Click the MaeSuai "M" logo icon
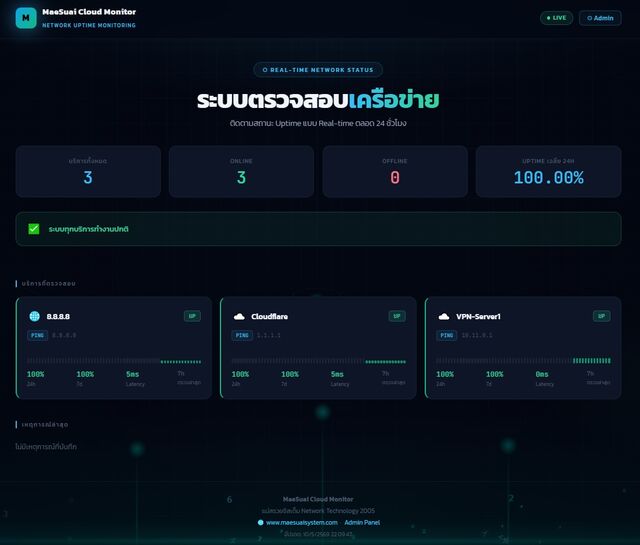Image resolution: width=640 pixels, height=545 pixels. pyautogui.click(x=26, y=18)
